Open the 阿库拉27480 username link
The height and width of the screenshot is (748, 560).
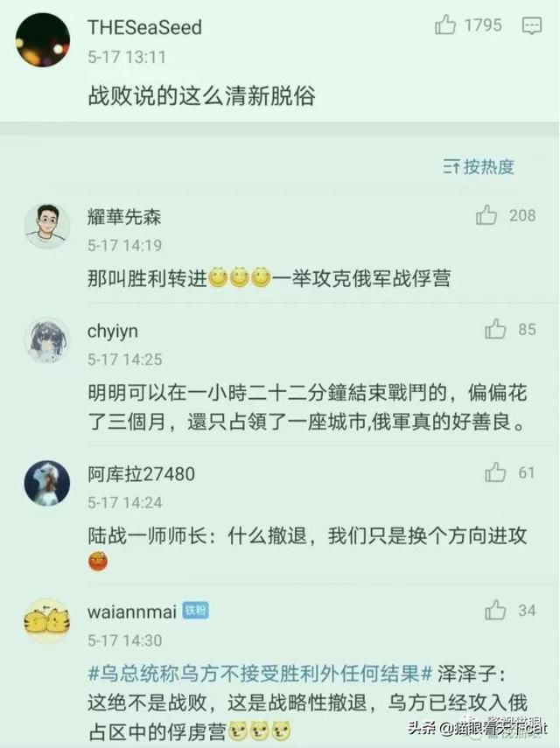point(141,473)
